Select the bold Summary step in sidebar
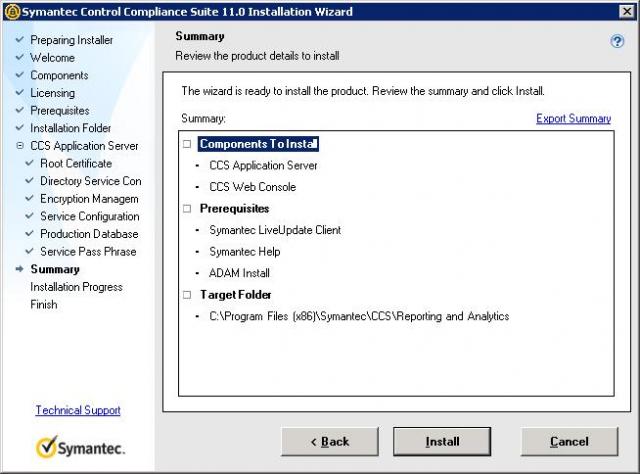The width and height of the screenshot is (640, 474). click(55, 269)
